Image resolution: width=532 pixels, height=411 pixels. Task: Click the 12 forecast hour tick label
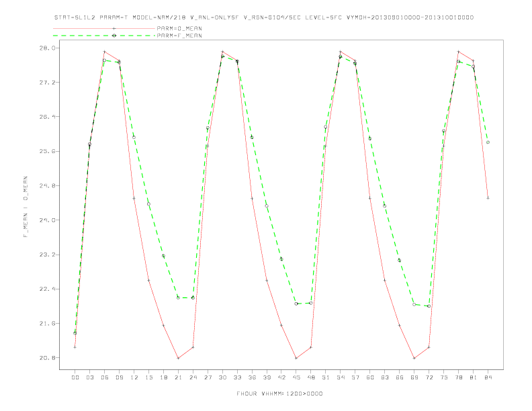coord(134,377)
